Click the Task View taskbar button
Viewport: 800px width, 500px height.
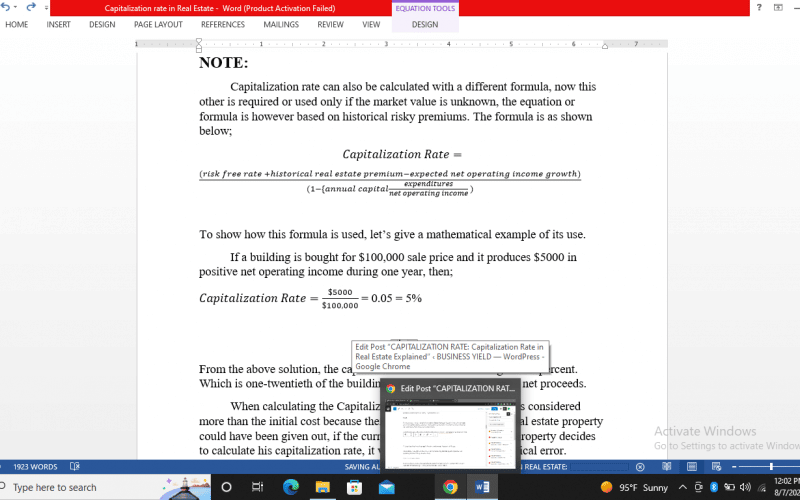tap(257, 487)
